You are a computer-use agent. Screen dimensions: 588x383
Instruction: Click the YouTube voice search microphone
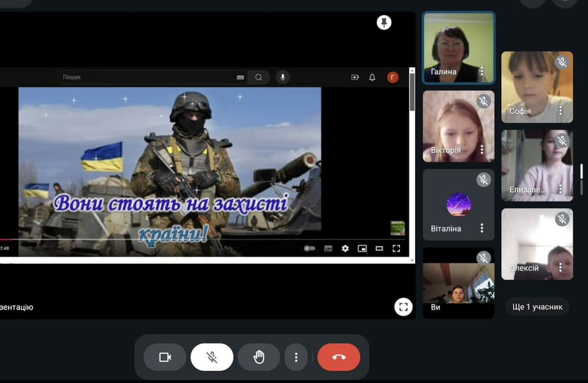click(282, 77)
